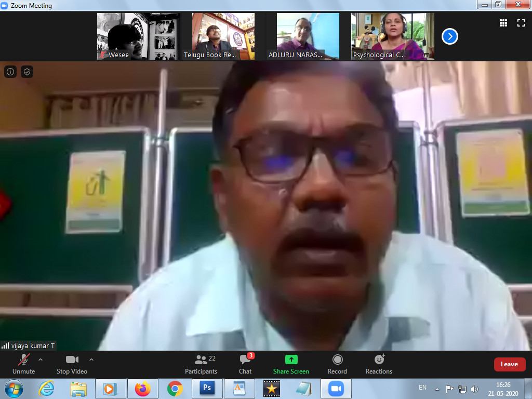The image size is (532, 399).
Task: Click Share Screen
Action: point(291,364)
